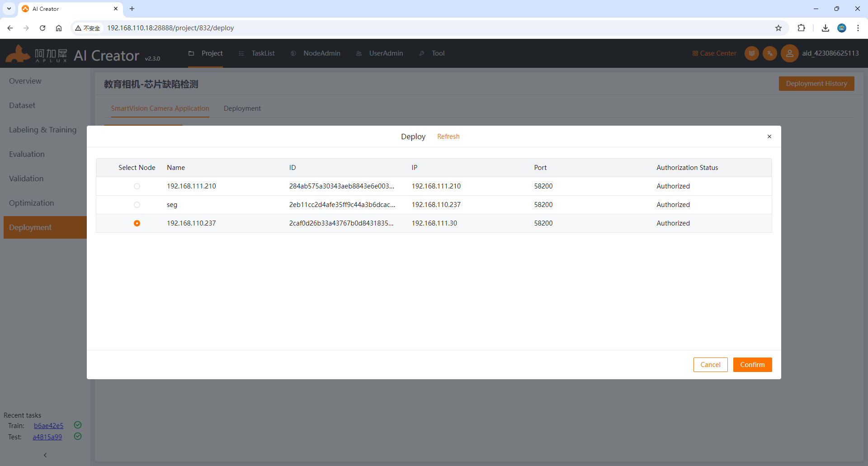Open the Project menu
This screenshot has width=868, height=466.
pos(206,53)
